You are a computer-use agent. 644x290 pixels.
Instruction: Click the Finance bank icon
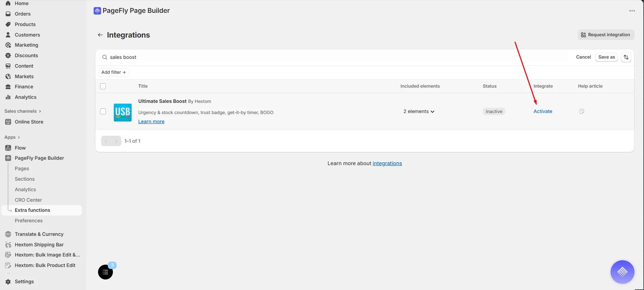coord(8,87)
